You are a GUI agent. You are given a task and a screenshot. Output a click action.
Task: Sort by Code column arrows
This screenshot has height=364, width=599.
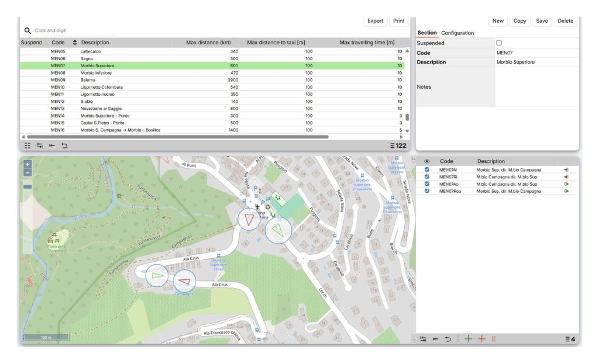74,42
